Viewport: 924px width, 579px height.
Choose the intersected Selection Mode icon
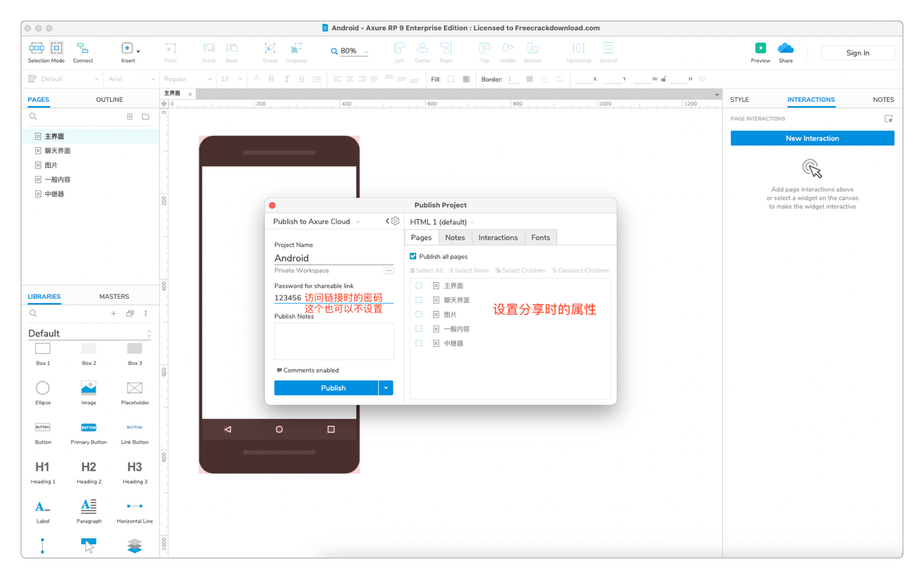[x=37, y=48]
